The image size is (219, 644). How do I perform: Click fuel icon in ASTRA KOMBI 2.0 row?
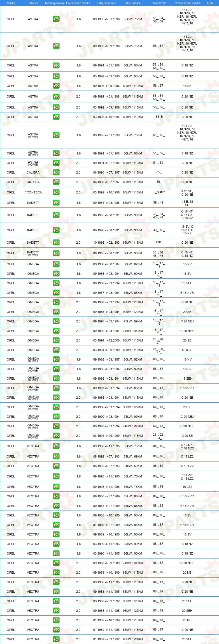point(56,163)
